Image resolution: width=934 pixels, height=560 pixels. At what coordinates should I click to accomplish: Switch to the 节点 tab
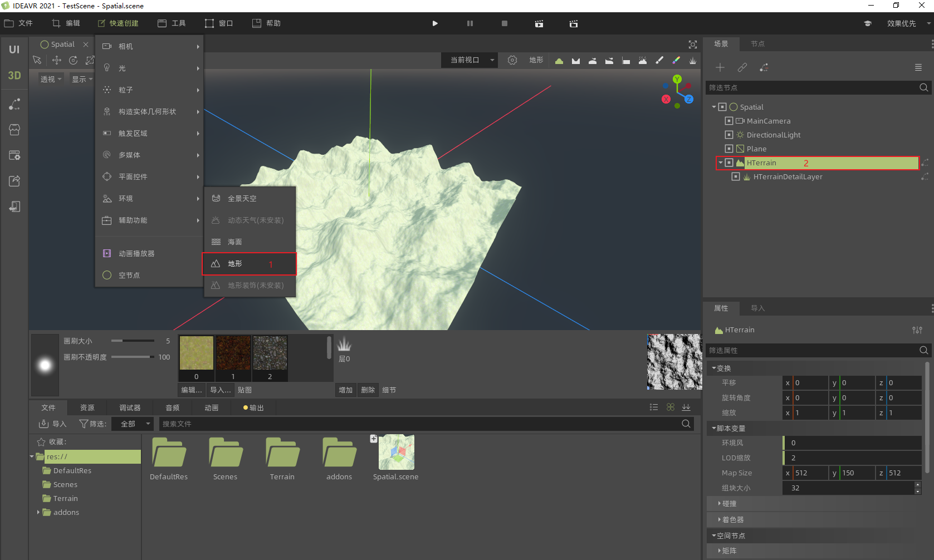pyautogui.click(x=757, y=44)
